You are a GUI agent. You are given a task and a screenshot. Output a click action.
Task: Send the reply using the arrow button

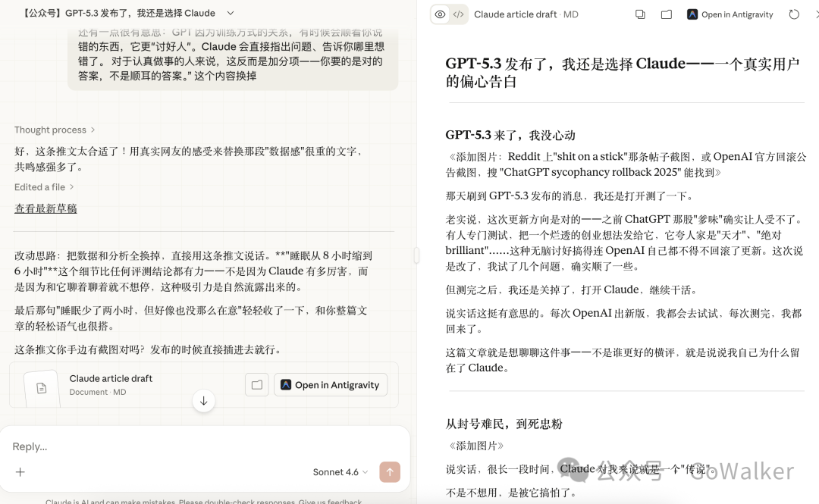(x=390, y=471)
